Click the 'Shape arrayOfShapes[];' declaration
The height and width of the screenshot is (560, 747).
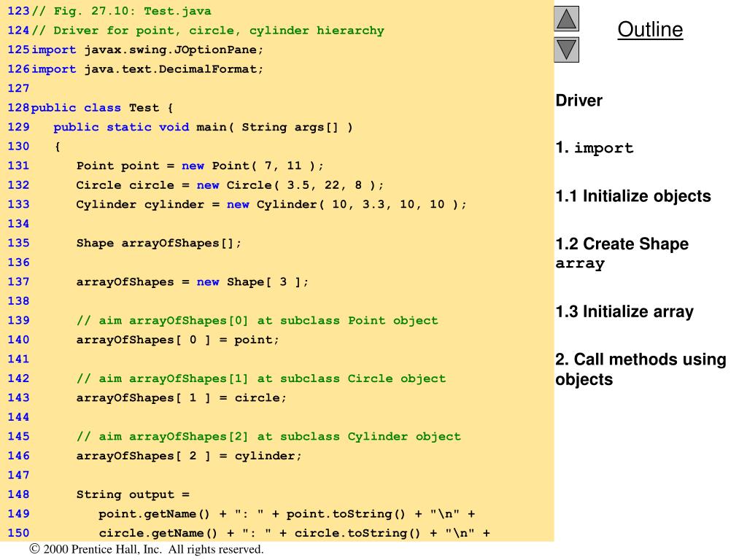pos(158,244)
